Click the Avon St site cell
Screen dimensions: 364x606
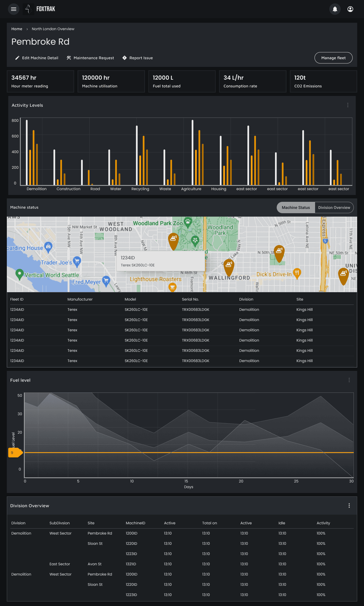click(94, 564)
